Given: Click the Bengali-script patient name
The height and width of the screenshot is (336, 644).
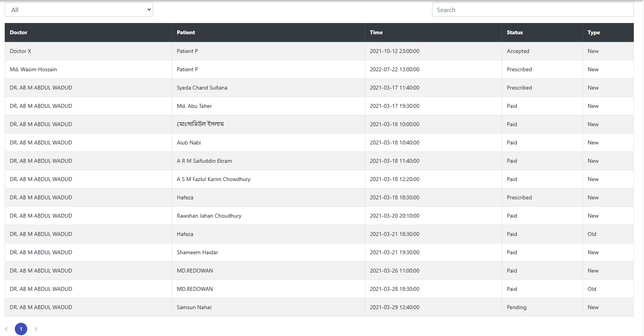Looking at the screenshot, I should [x=200, y=124].
